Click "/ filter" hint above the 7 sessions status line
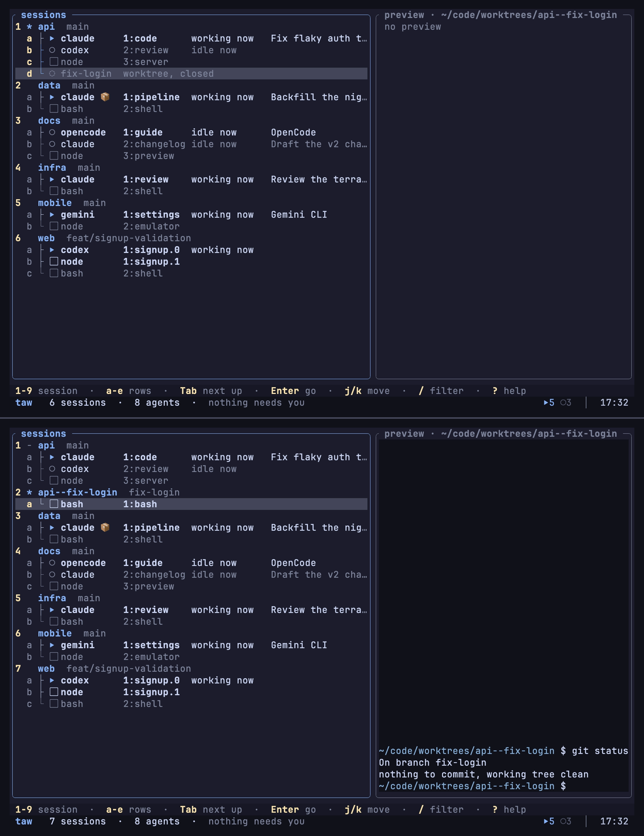This screenshot has height=836, width=644. click(441, 810)
